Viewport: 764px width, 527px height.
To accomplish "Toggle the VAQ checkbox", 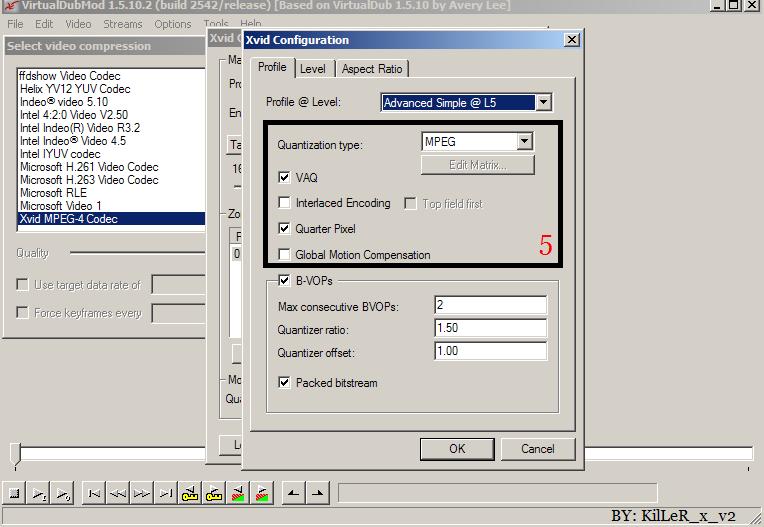I will click(284, 177).
